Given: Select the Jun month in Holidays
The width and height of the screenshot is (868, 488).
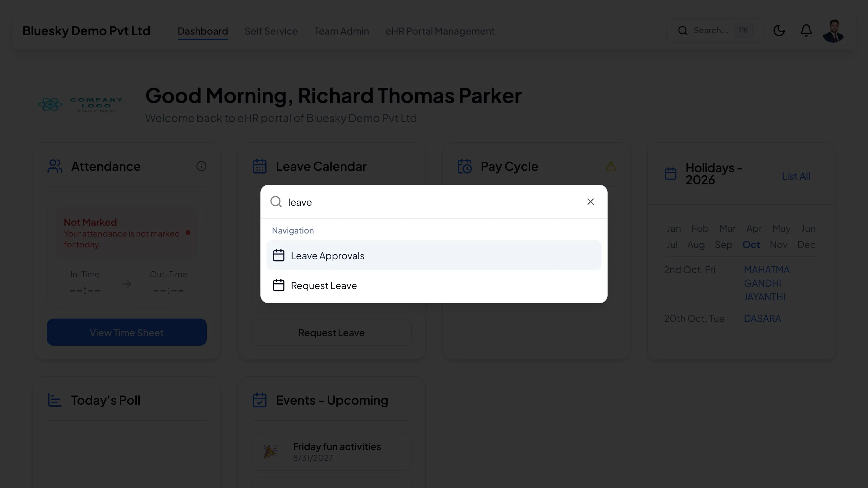Looking at the screenshot, I should click(x=808, y=228).
